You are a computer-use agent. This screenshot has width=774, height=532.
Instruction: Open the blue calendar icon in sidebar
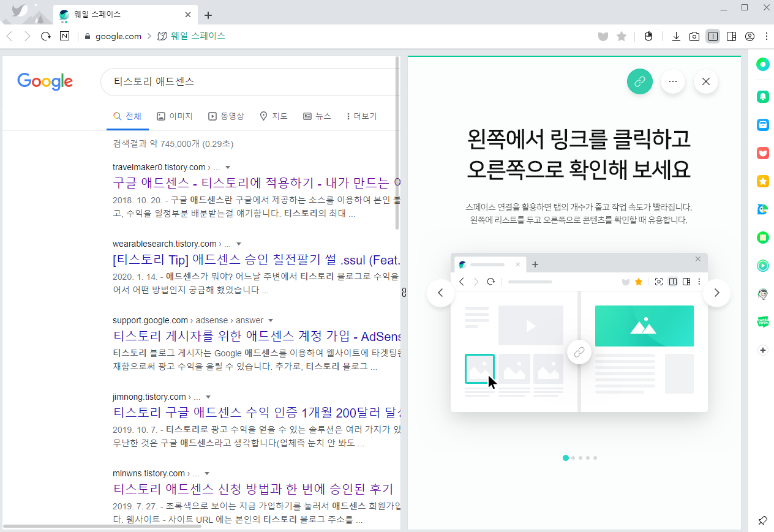[762, 125]
